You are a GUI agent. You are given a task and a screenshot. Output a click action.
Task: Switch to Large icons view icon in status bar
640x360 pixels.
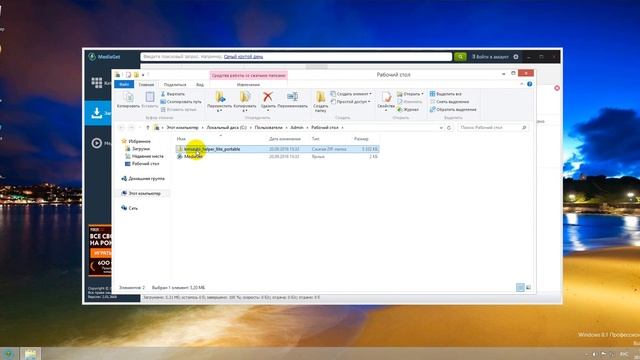tap(529, 288)
